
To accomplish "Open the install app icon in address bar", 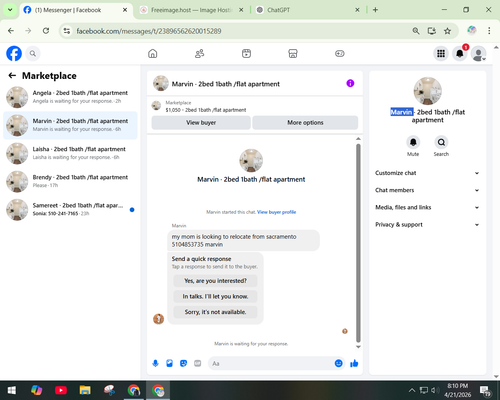I will coord(432,31).
